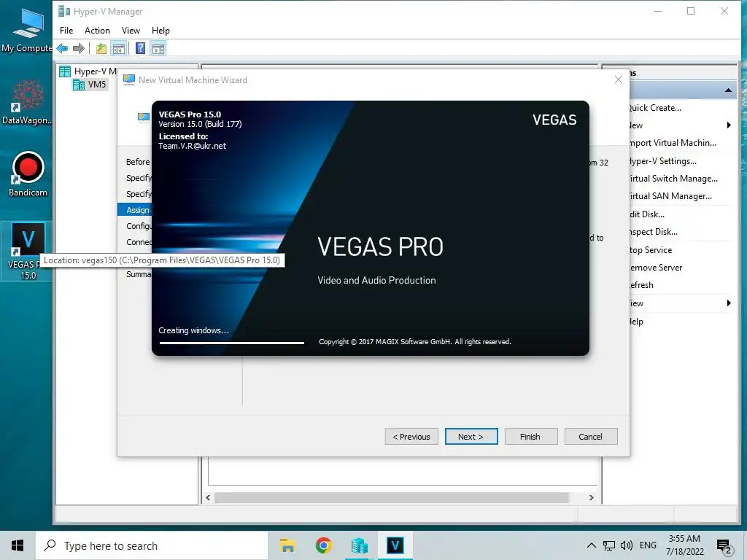The image size is (747, 560).
Task: Open the File menu in Hyper-V Manager
Action: coord(66,31)
